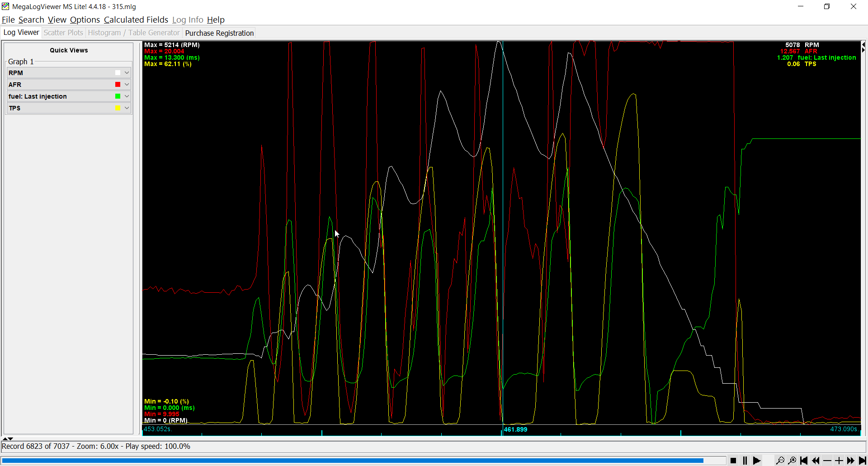The width and height of the screenshot is (868, 466).
Task: Click yellow TPS color swatch
Action: (118, 108)
